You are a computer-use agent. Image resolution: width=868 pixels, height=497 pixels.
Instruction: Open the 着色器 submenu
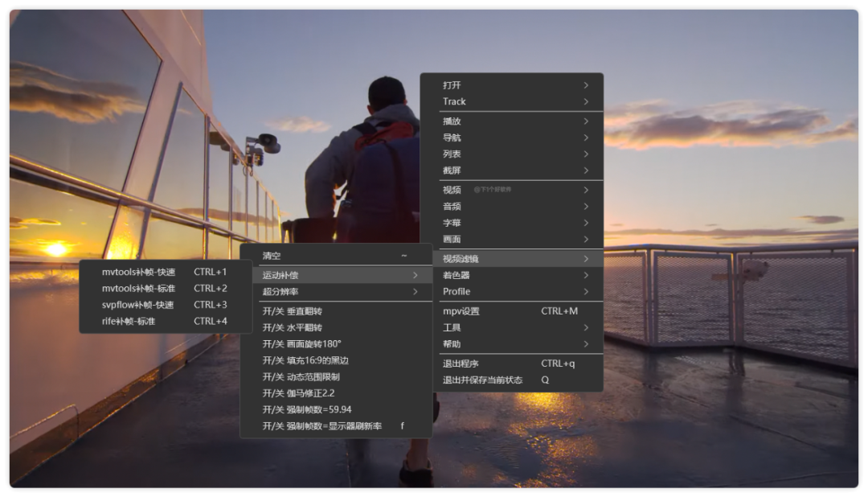511,275
